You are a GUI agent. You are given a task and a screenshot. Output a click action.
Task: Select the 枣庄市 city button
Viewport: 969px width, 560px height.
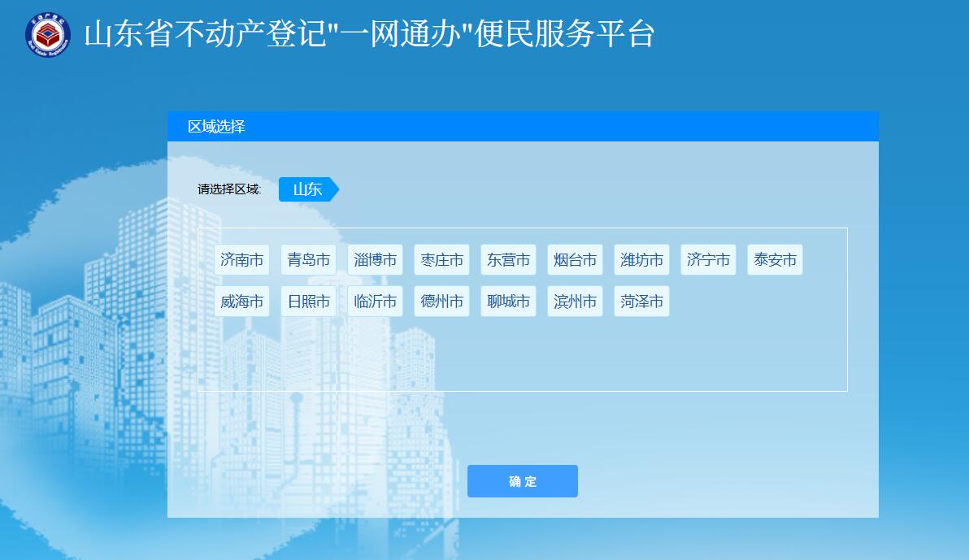click(442, 260)
